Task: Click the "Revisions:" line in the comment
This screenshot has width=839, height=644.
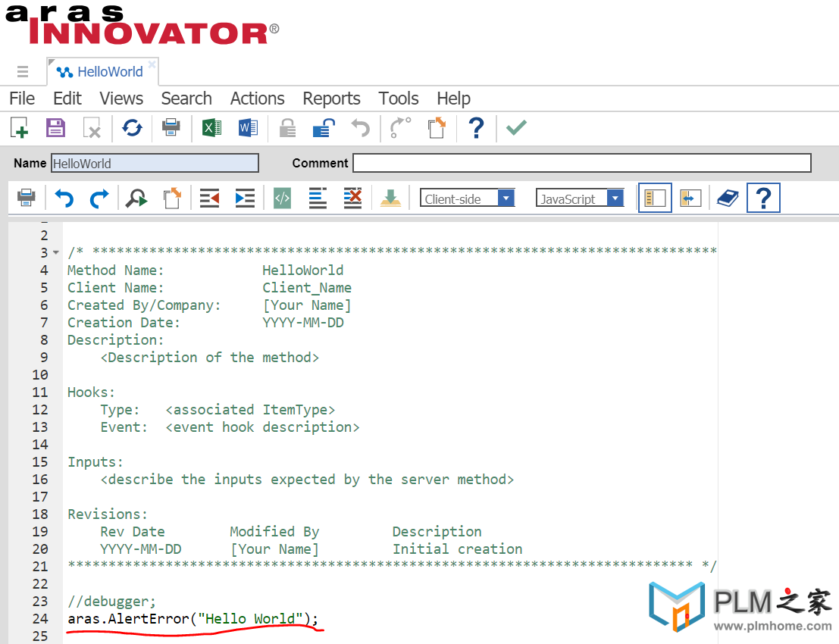Action: pos(108,514)
